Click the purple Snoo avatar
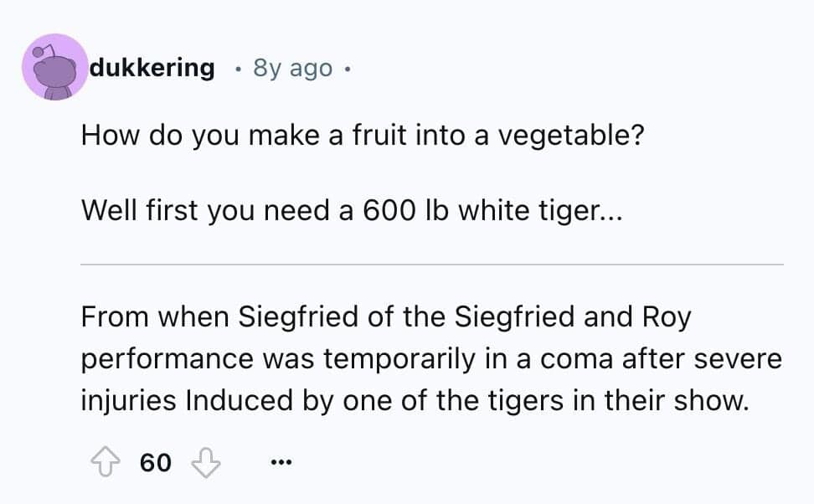This screenshot has height=504, width=814. (x=54, y=67)
